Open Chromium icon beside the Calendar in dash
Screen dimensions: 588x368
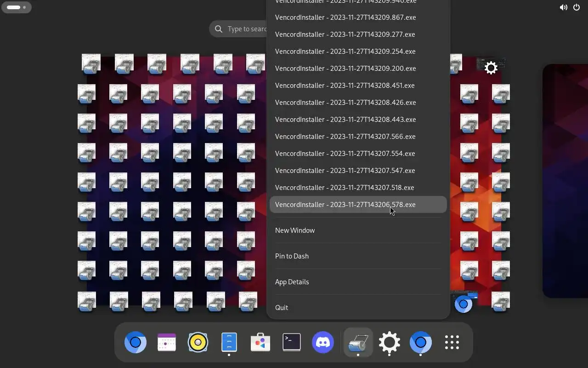click(x=136, y=342)
